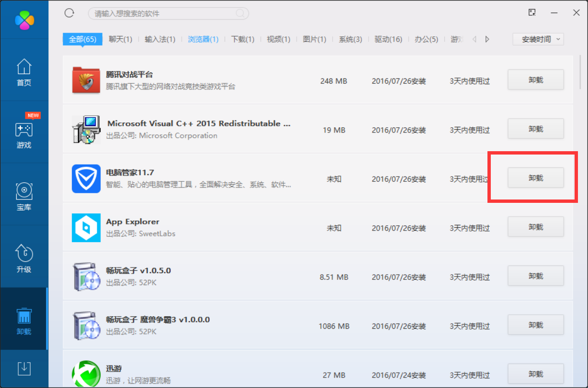
Task: Open the 升级 upgrade icon in sidebar
Action: [x=24, y=253]
